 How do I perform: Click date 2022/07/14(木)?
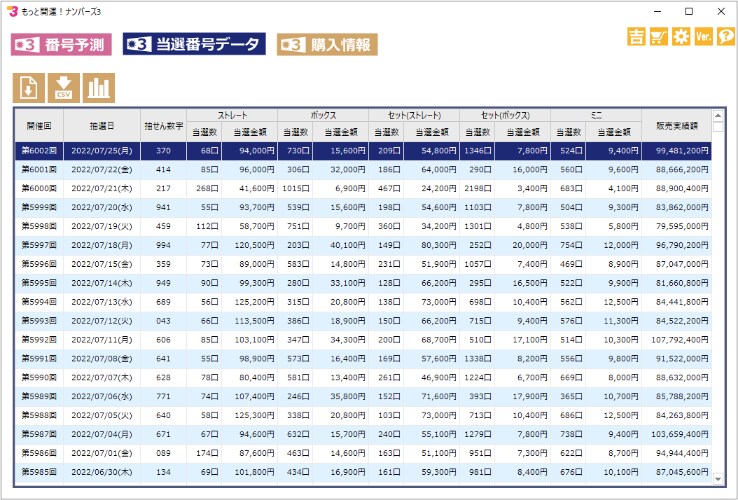pyautogui.click(x=102, y=283)
